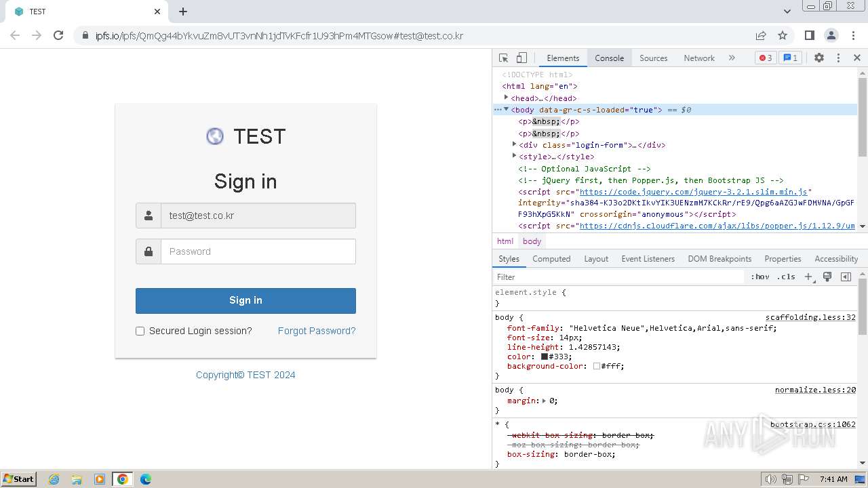Reload the page

click(x=58, y=35)
